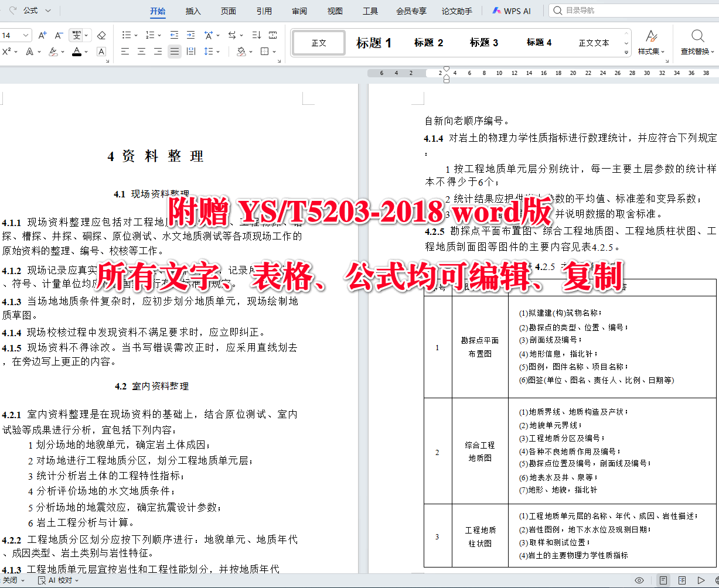719x588 pixels.
Task: Expand the highlight color dropdown arrow
Action: pyautogui.click(x=63, y=52)
